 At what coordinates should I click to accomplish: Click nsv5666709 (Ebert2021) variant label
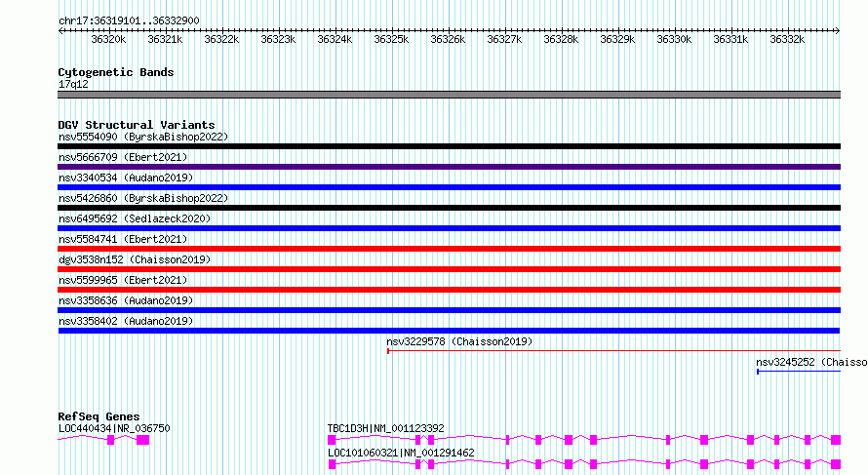pyautogui.click(x=123, y=157)
